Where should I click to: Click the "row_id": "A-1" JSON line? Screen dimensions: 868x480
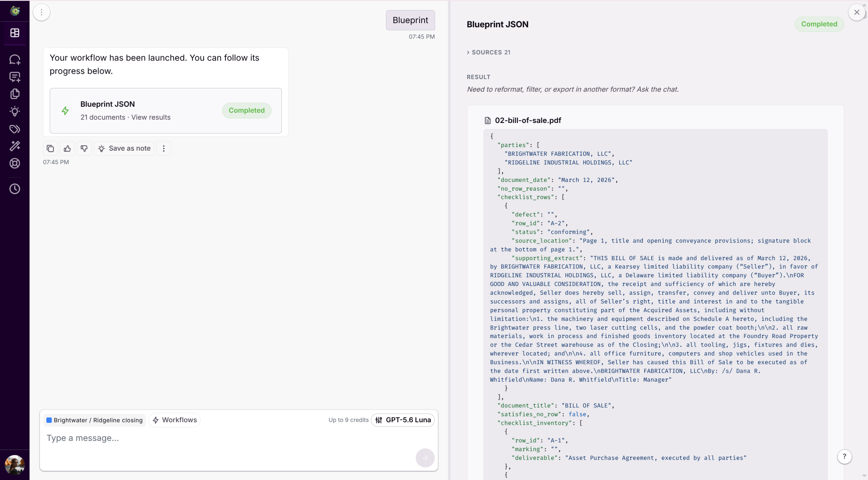coord(540,441)
